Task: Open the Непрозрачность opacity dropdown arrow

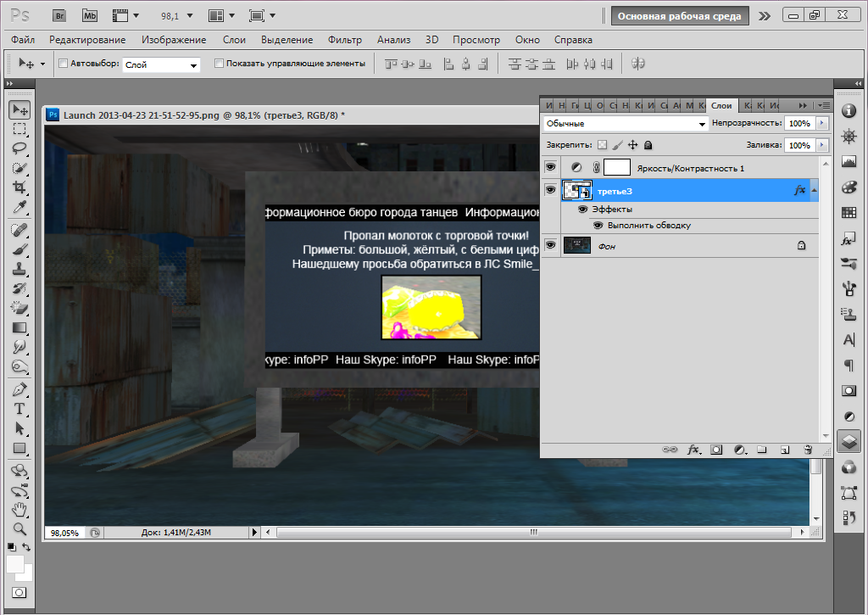Action: tap(821, 124)
